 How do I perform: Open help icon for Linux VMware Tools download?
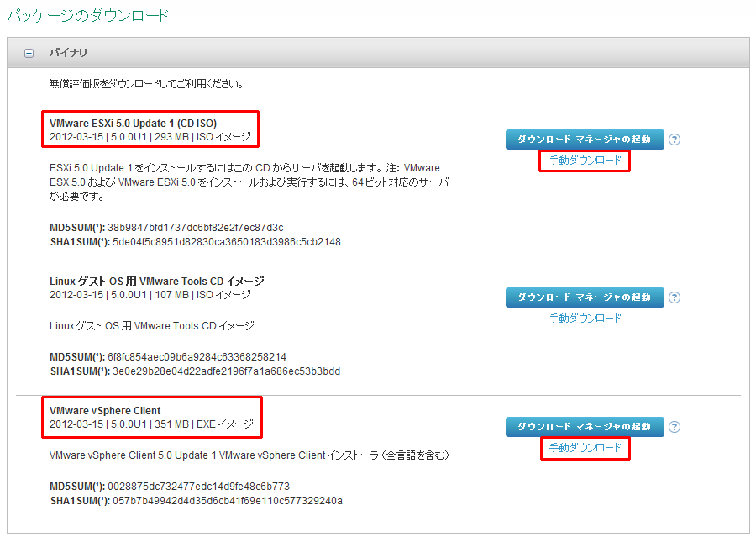(x=675, y=297)
